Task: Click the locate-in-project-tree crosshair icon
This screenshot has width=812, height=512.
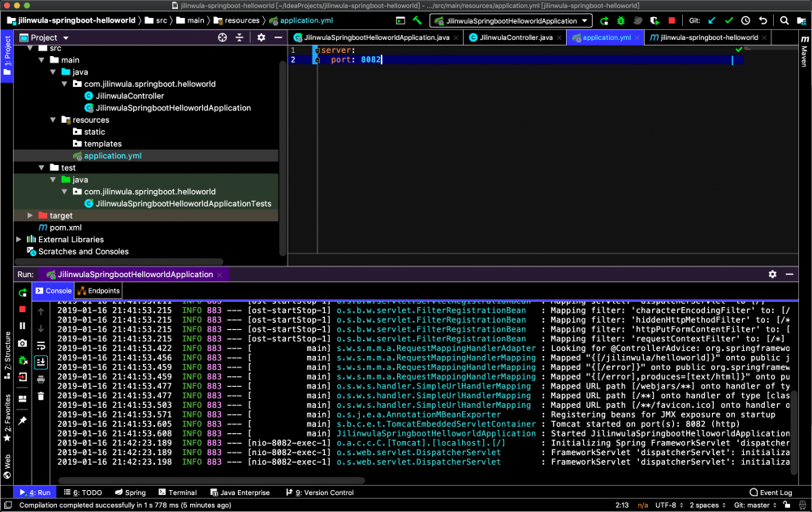Action: [x=222, y=37]
